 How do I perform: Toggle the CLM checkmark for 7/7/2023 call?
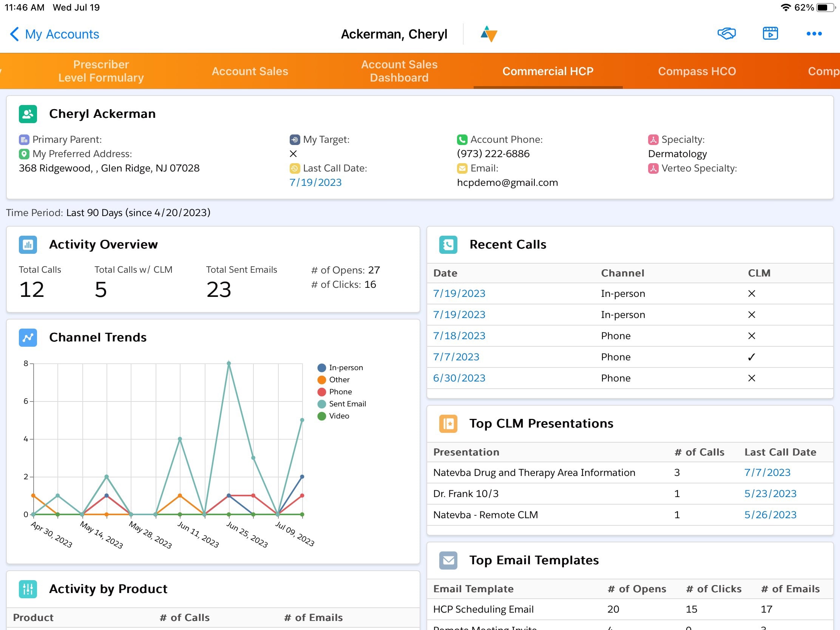click(x=752, y=357)
